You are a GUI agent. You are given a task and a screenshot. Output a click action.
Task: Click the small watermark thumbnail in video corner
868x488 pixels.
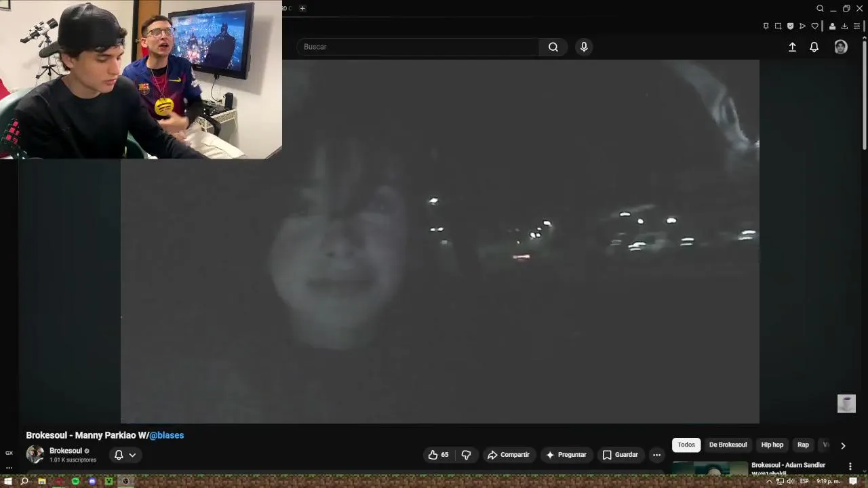tap(846, 403)
